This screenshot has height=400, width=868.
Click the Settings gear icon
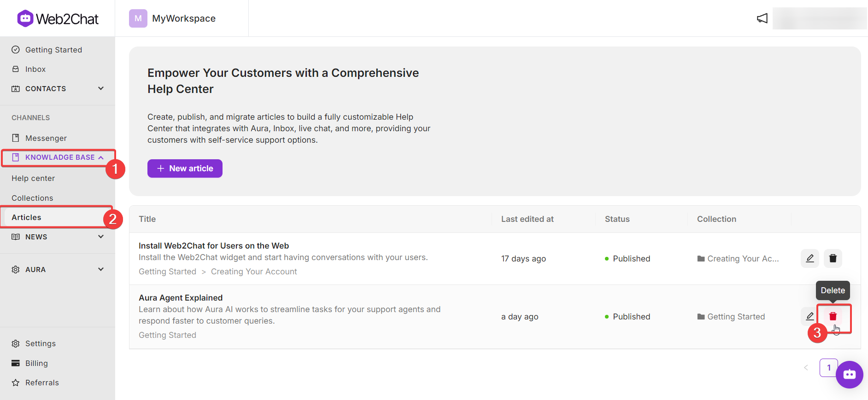click(x=16, y=343)
